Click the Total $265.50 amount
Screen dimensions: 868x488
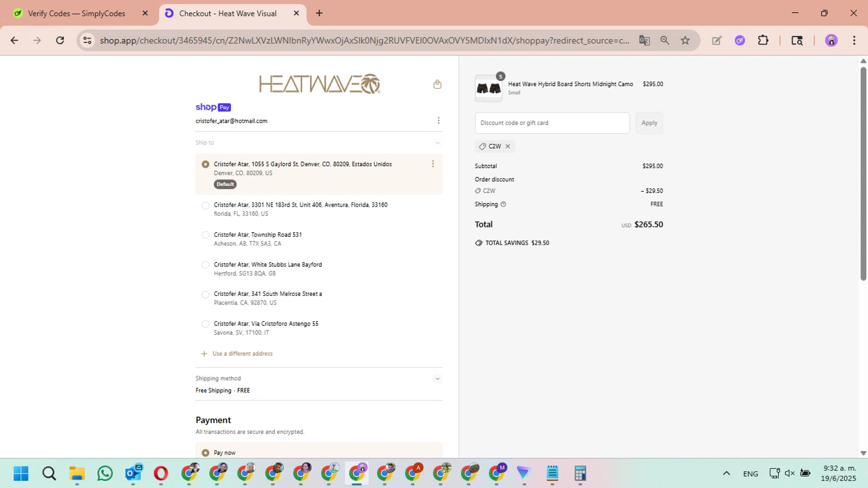coord(649,225)
